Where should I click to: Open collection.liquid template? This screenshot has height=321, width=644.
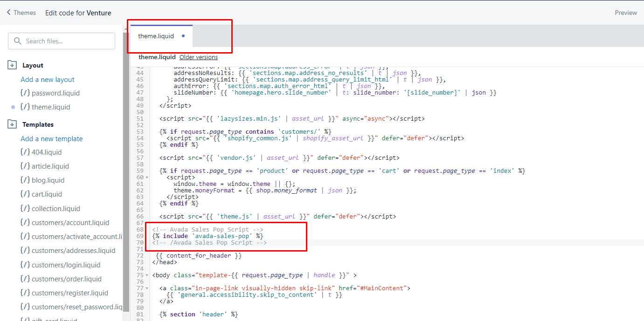pyautogui.click(x=56, y=209)
